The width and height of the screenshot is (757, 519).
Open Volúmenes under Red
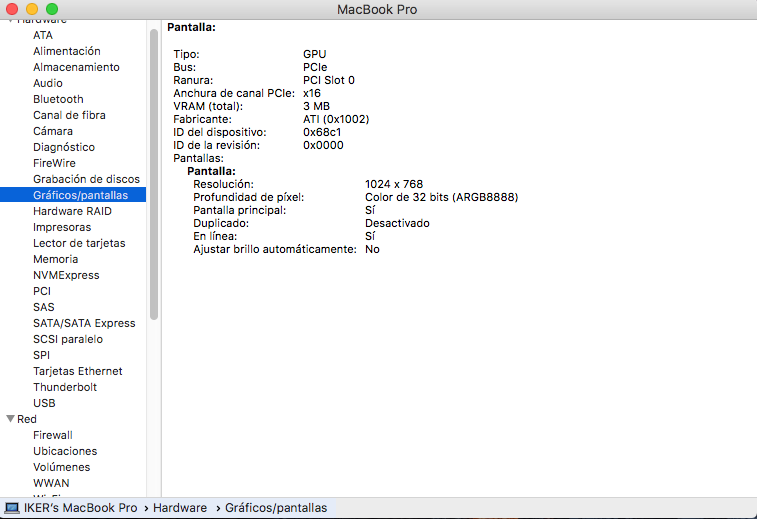coord(61,466)
